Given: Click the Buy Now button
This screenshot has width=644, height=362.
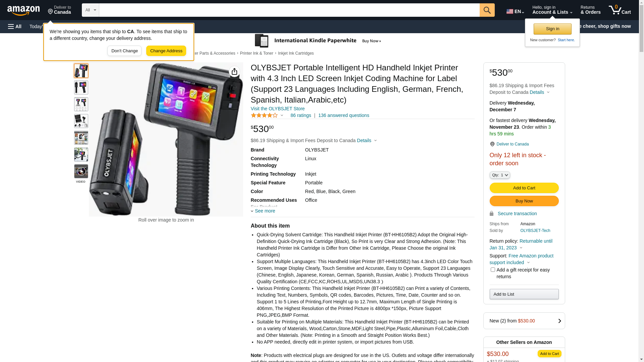Looking at the screenshot, I should pos(524,201).
